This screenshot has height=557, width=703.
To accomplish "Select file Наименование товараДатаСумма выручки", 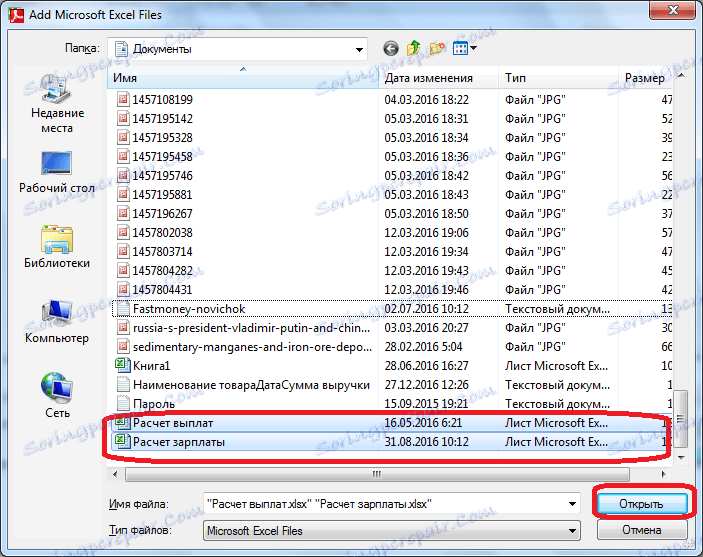I will pyautogui.click(x=251, y=385).
